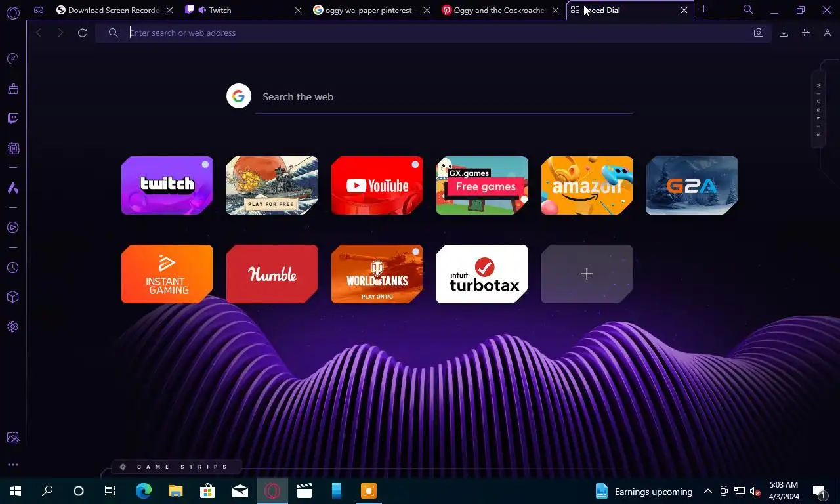Open the Intuit TurboTax tile
The width and height of the screenshot is (840, 504).
coord(482,274)
